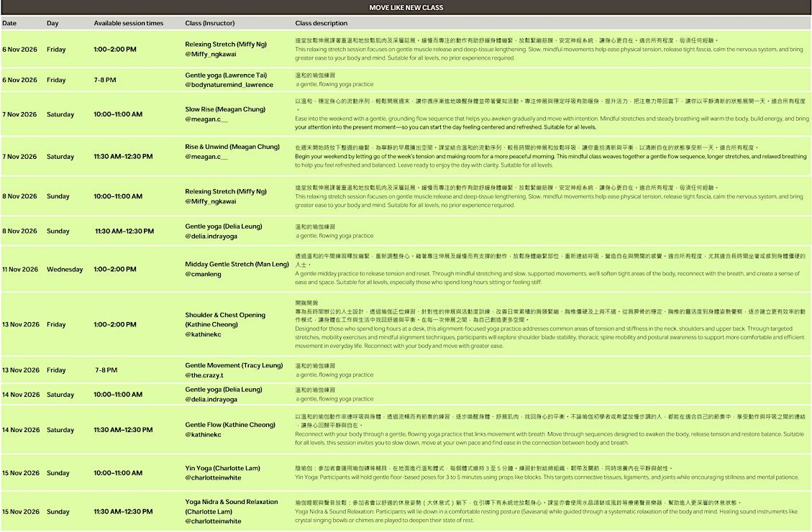Click the Class description column header
This screenshot has width=812, height=532.
[x=321, y=23]
